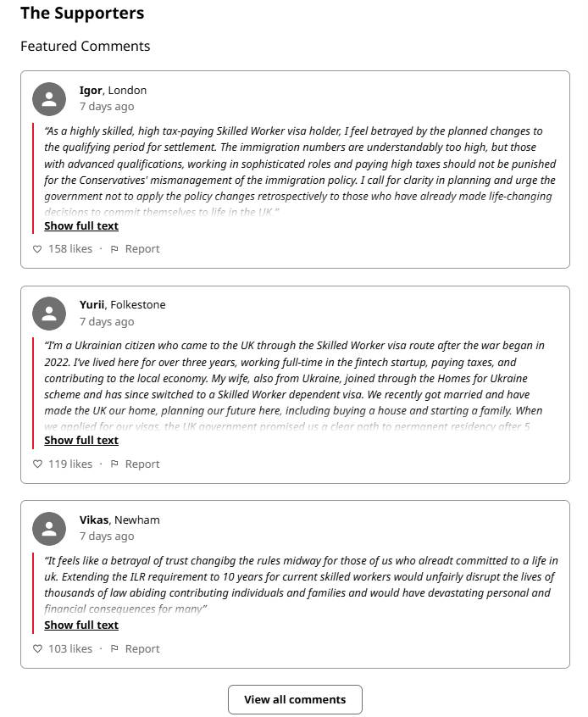The height and width of the screenshot is (717, 588).
Task: Click the 158 likes count
Action: click(x=70, y=249)
